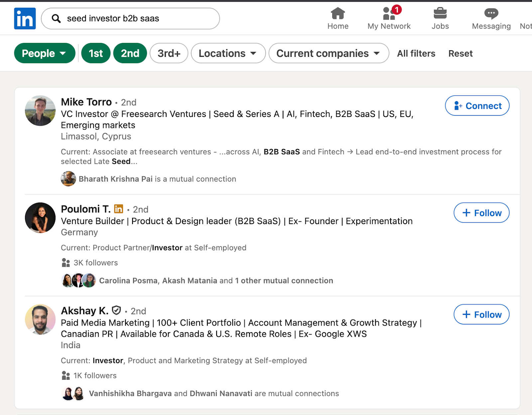This screenshot has width=532, height=415.
Task: Reset the search filters
Action: pos(461,53)
